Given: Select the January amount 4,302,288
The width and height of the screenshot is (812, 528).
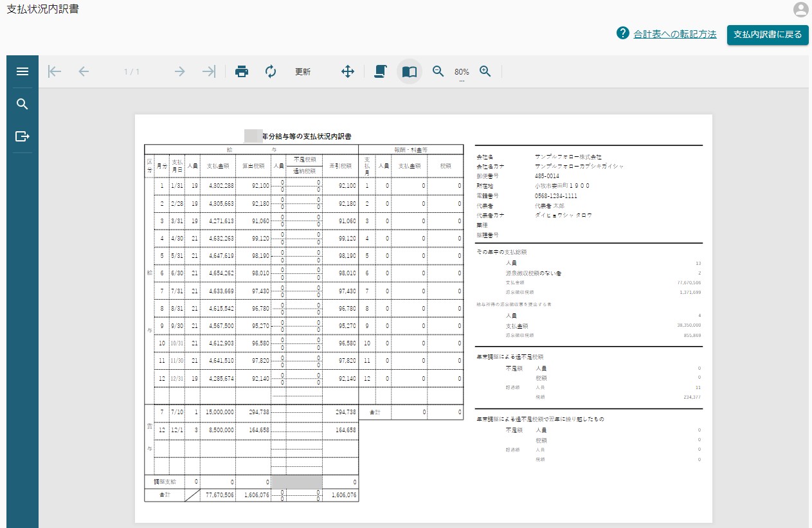Looking at the screenshot, I should click(x=221, y=186).
